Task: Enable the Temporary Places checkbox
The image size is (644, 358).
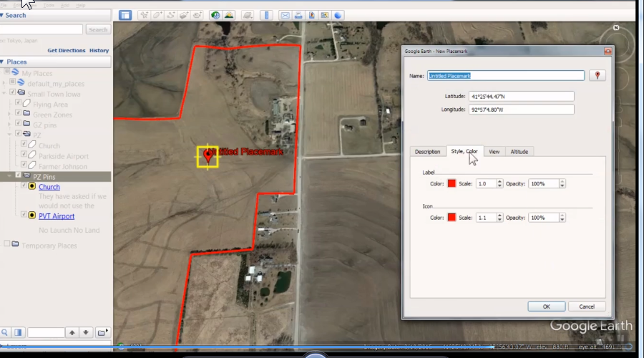Action: click(7, 243)
